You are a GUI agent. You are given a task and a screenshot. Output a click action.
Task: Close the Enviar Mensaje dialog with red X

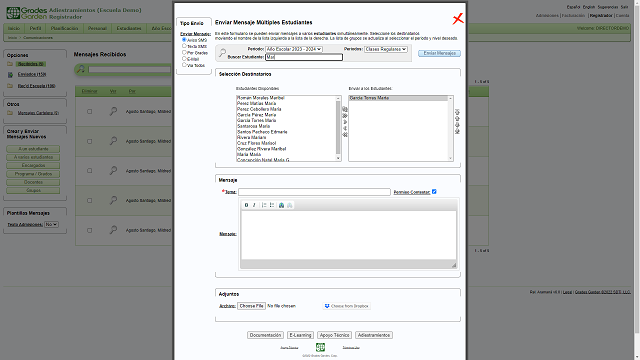(x=458, y=19)
